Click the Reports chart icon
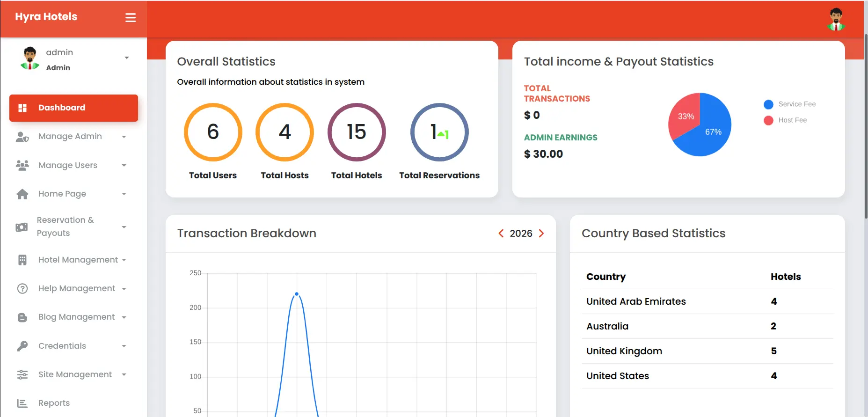Viewport: 868px width, 417px height. (22, 403)
